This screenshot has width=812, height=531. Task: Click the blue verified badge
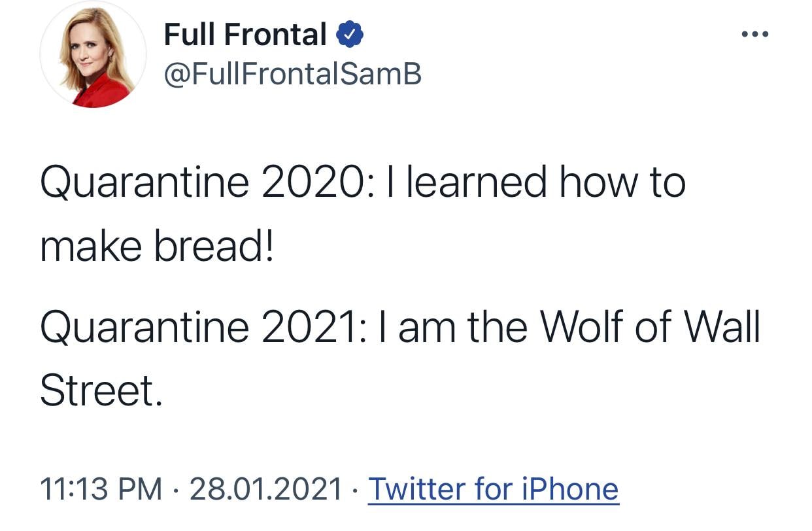[350, 35]
